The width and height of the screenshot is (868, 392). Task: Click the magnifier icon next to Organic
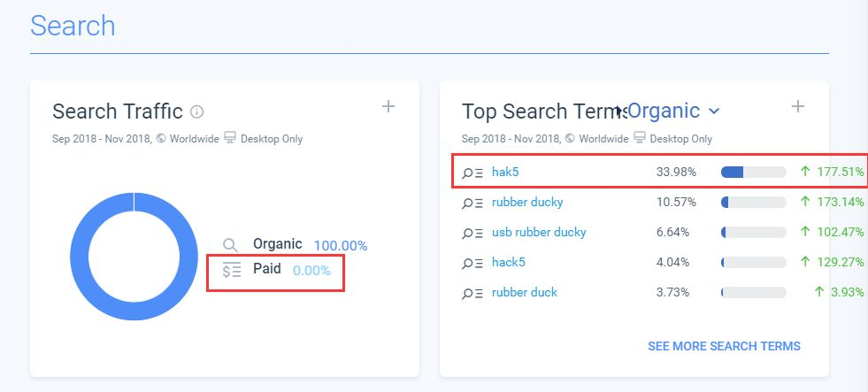click(x=230, y=245)
